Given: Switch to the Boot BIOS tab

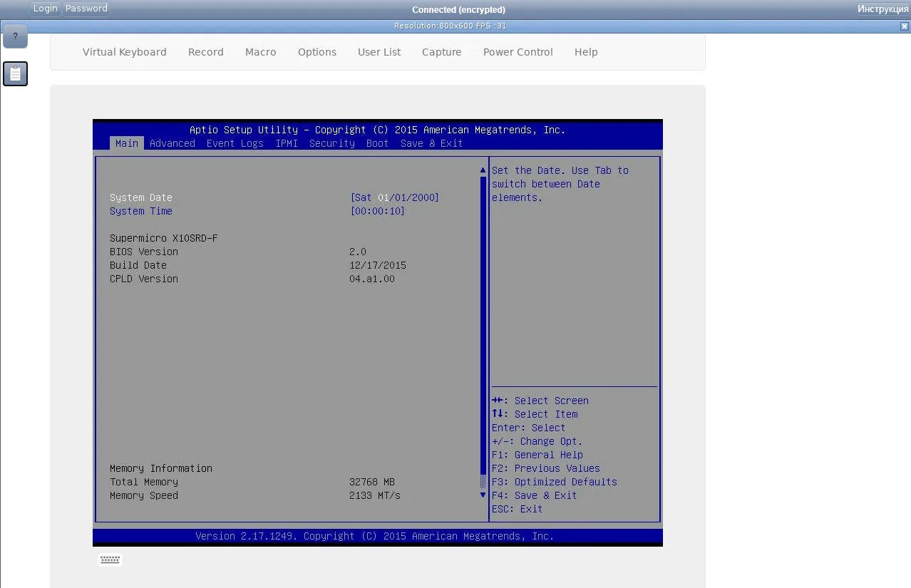Looking at the screenshot, I should 378,143.
